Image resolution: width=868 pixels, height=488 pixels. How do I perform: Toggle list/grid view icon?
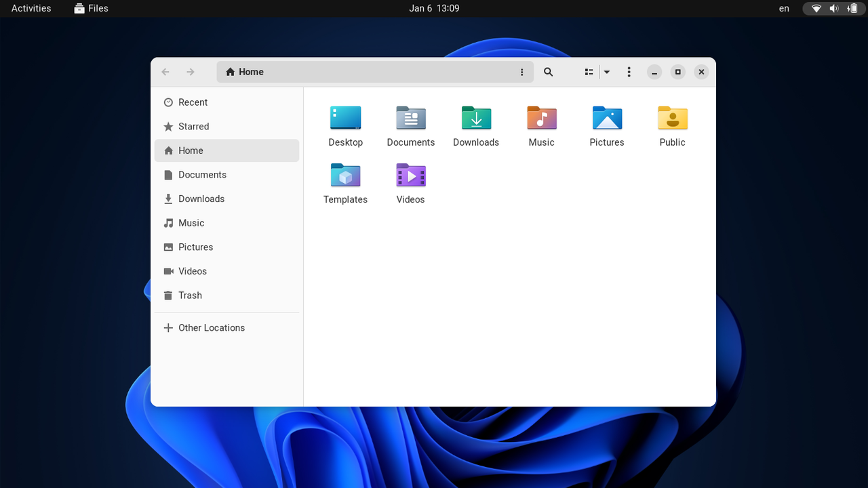589,72
